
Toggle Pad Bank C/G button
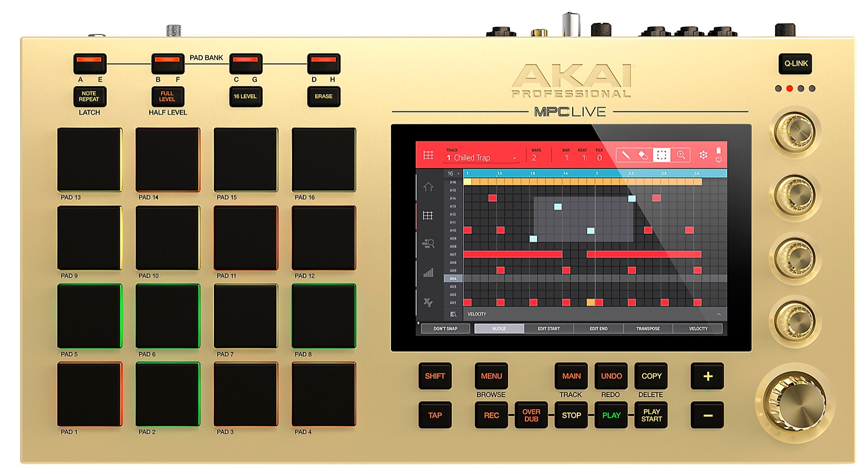click(245, 64)
